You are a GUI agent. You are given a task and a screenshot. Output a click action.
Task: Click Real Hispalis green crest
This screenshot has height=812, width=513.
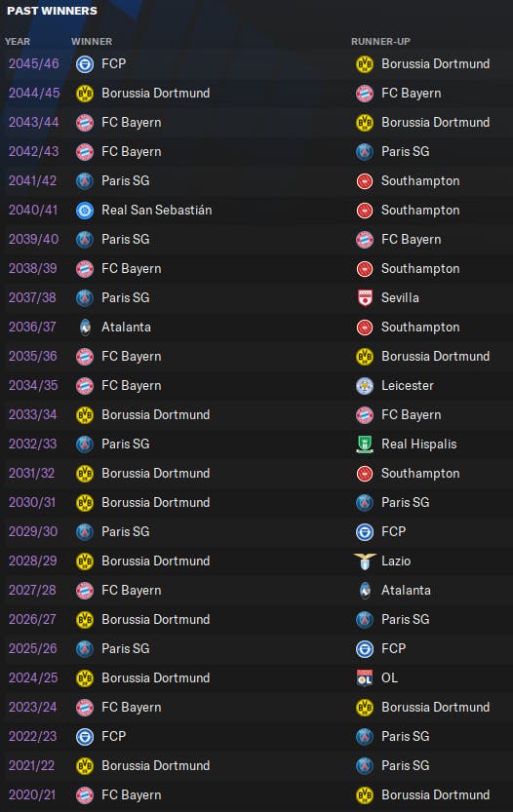click(x=365, y=445)
